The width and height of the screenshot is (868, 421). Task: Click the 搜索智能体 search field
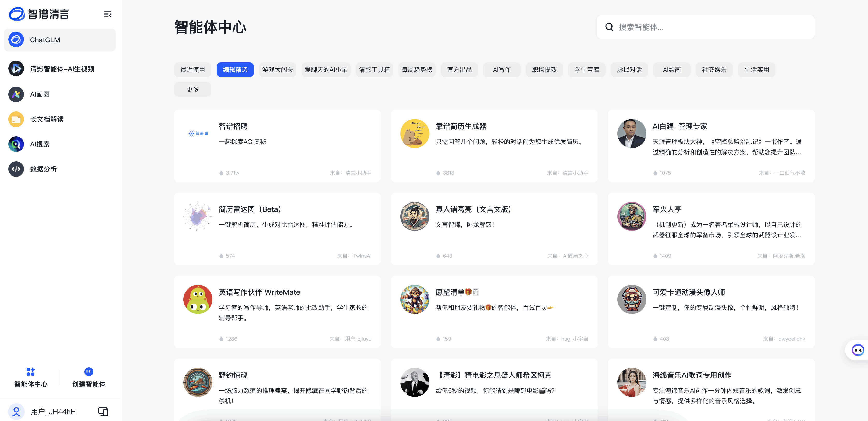[x=705, y=27]
